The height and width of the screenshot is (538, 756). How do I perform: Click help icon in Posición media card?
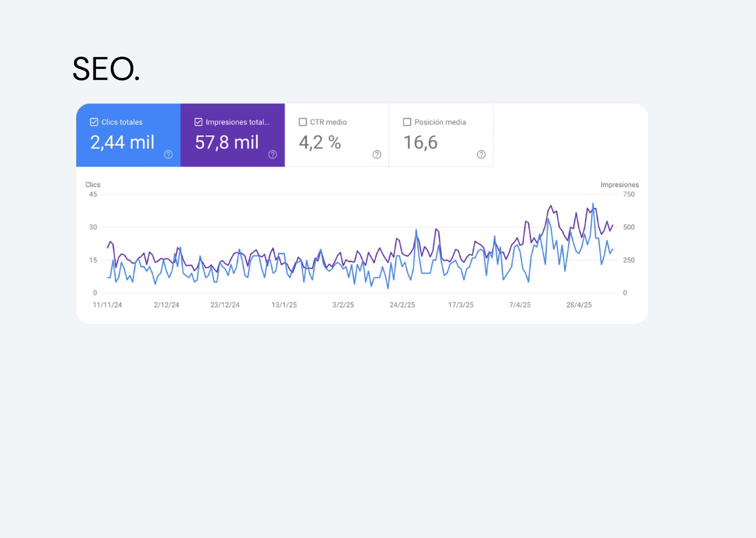[481, 155]
